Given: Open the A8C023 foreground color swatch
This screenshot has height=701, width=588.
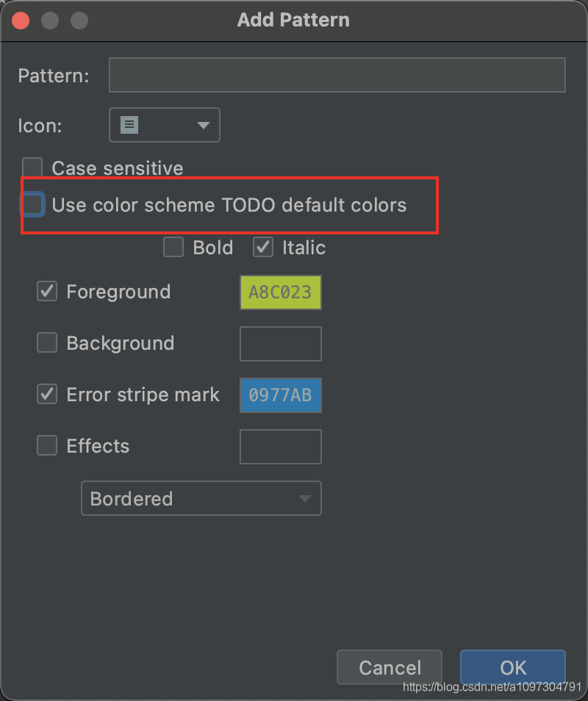Looking at the screenshot, I should 281,292.
